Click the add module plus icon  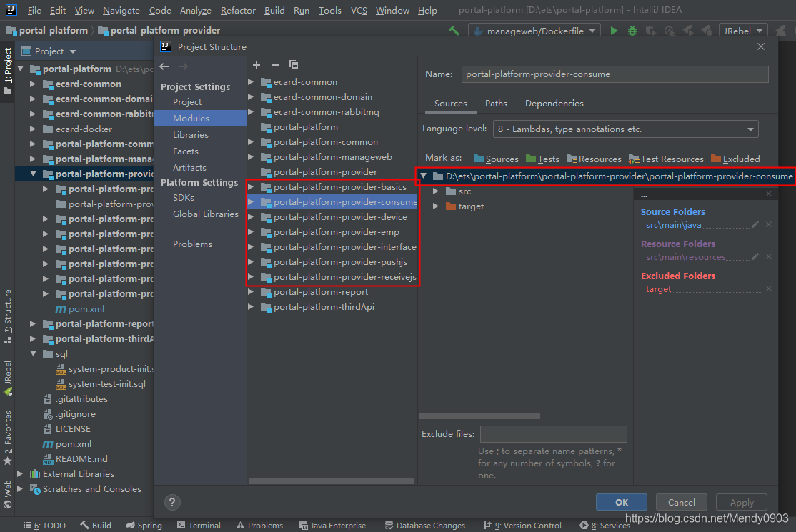pos(257,65)
